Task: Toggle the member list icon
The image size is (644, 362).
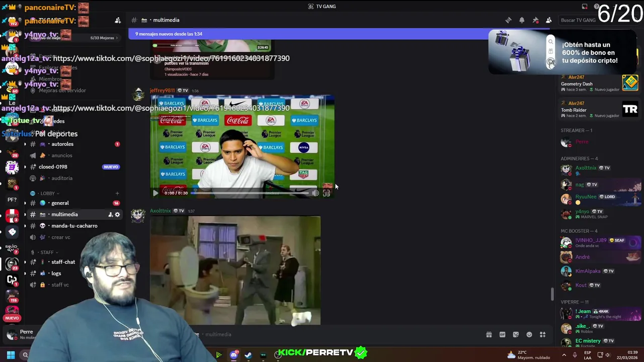Action: tap(549, 20)
